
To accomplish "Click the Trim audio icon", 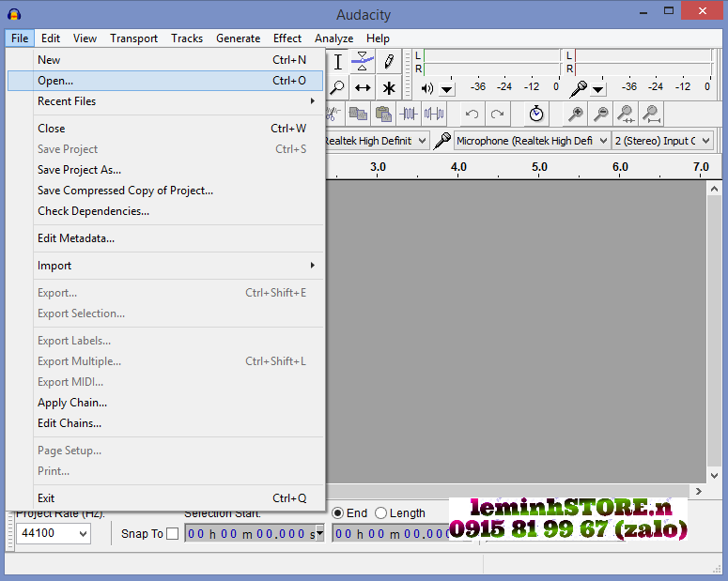I will (x=409, y=114).
